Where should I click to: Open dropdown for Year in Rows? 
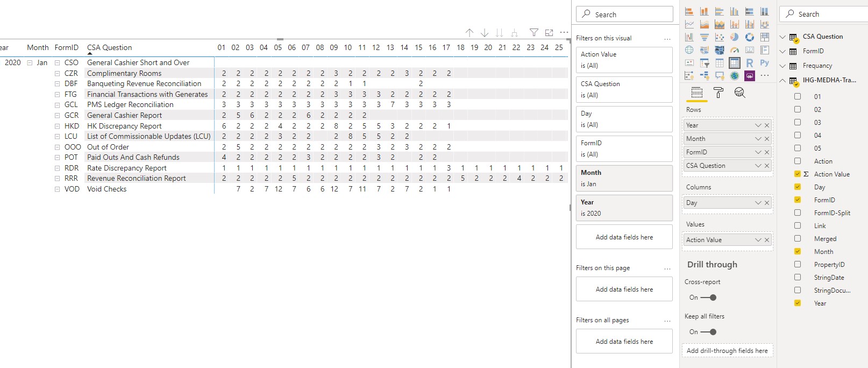tap(758, 125)
